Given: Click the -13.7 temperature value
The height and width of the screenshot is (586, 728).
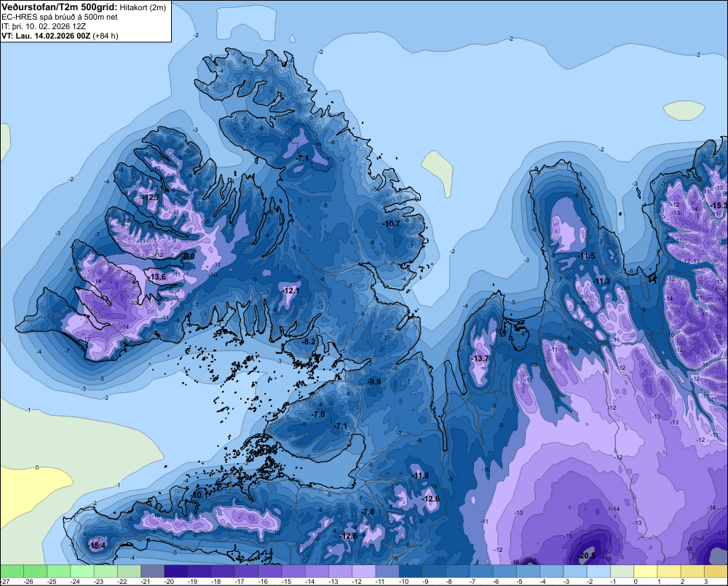Looking at the screenshot, I should (x=480, y=358).
